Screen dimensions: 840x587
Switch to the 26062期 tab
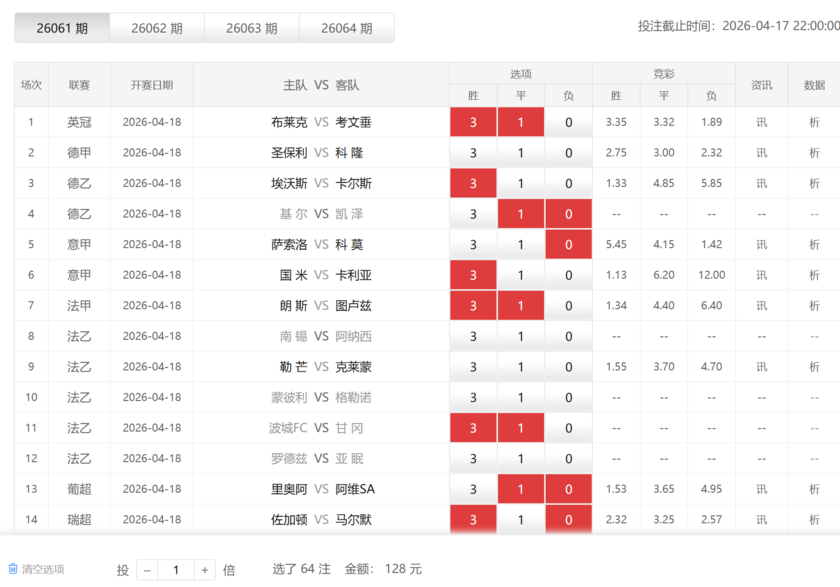(155, 29)
